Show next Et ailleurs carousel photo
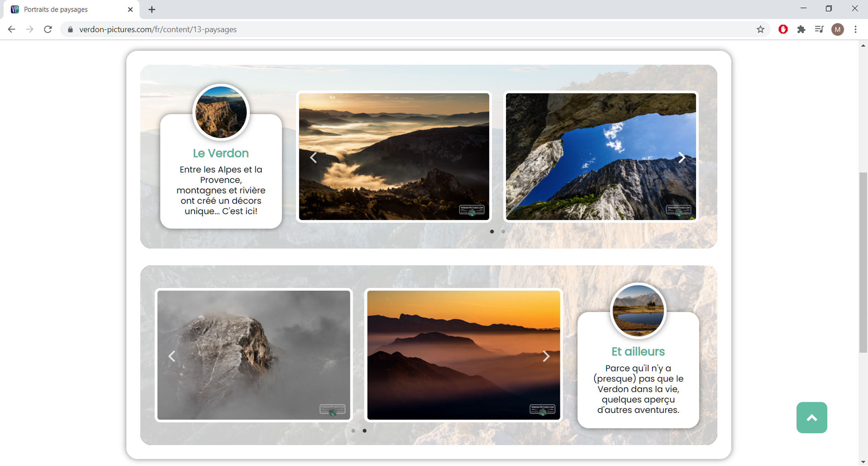This screenshot has width=868, height=466. click(546, 356)
